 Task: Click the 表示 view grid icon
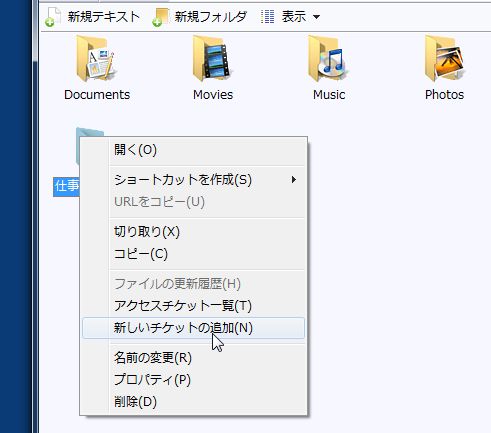pyautogui.click(x=267, y=16)
